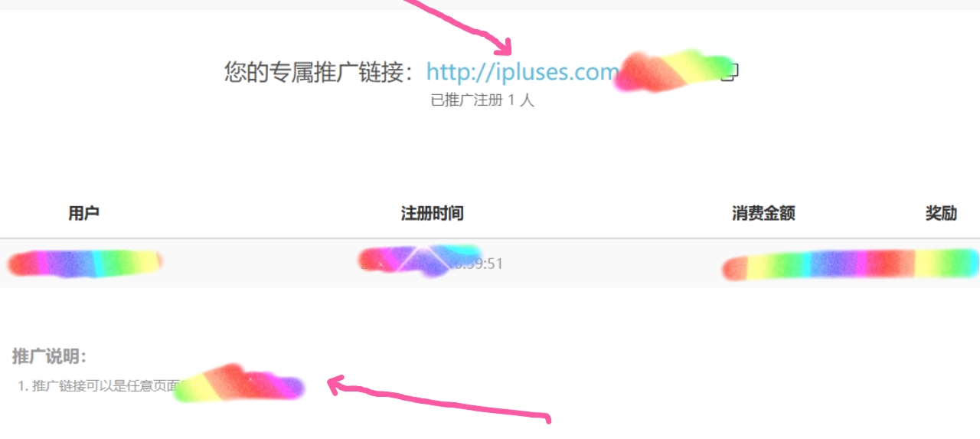The height and width of the screenshot is (439, 980).
Task: Click the rainbow scribble in instruction line one
Action: [240, 384]
